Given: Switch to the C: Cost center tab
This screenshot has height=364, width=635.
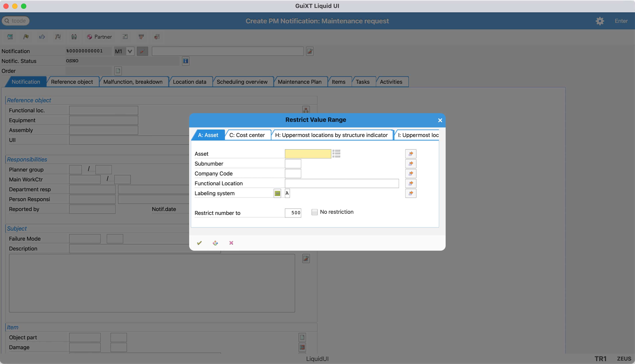Looking at the screenshot, I should pos(247,135).
